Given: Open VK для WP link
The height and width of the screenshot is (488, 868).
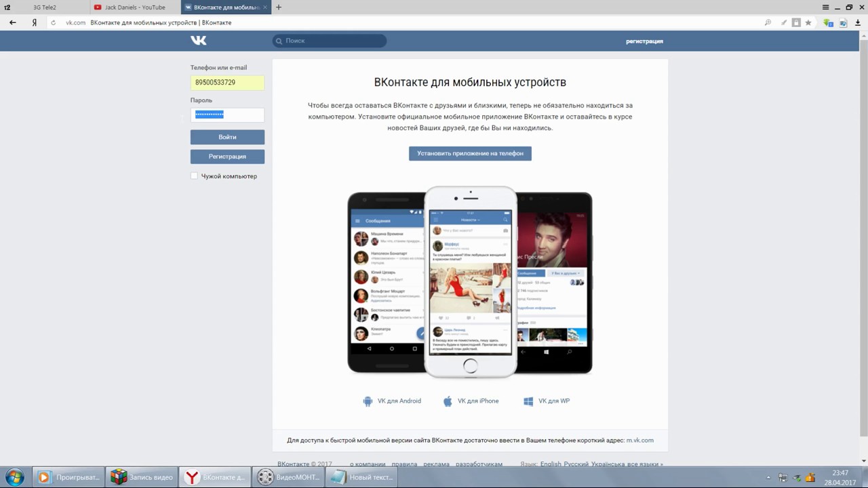Looking at the screenshot, I should (554, 401).
